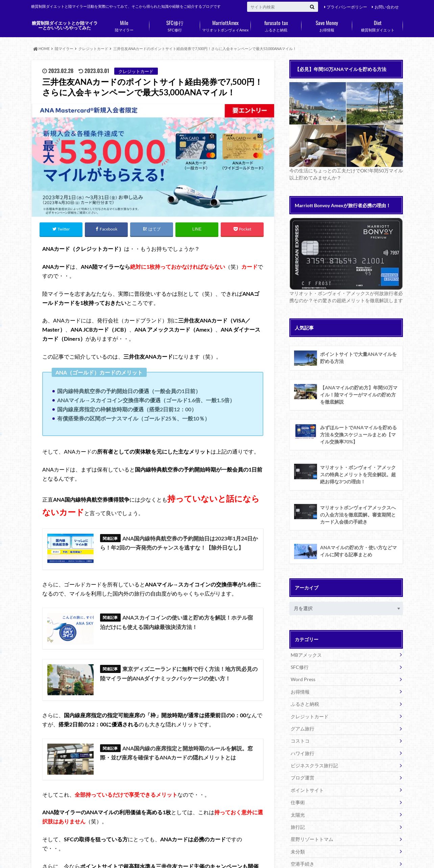Open the ふるさと納税 category row
The height and width of the screenshot is (868, 434).
(346, 704)
